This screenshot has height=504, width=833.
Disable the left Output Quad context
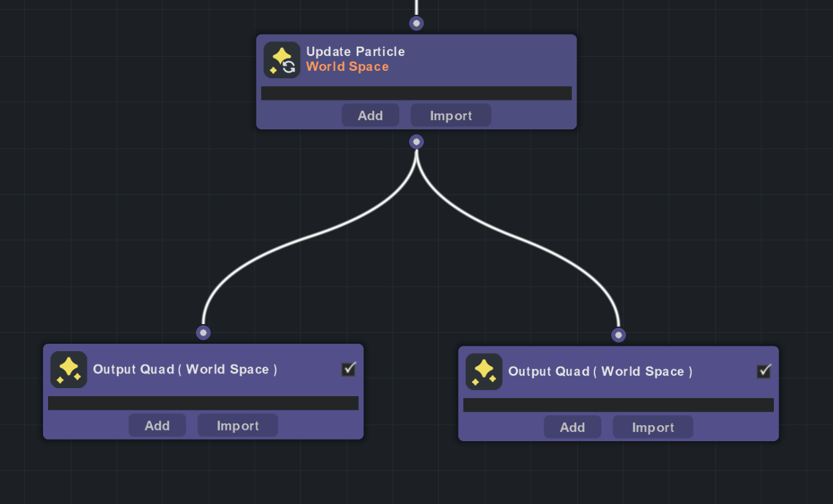348,369
